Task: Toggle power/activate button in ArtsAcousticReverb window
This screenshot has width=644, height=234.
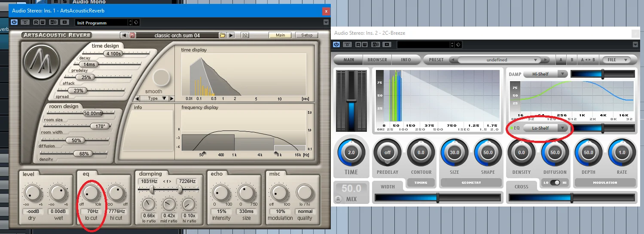Action: (x=14, y=22)
